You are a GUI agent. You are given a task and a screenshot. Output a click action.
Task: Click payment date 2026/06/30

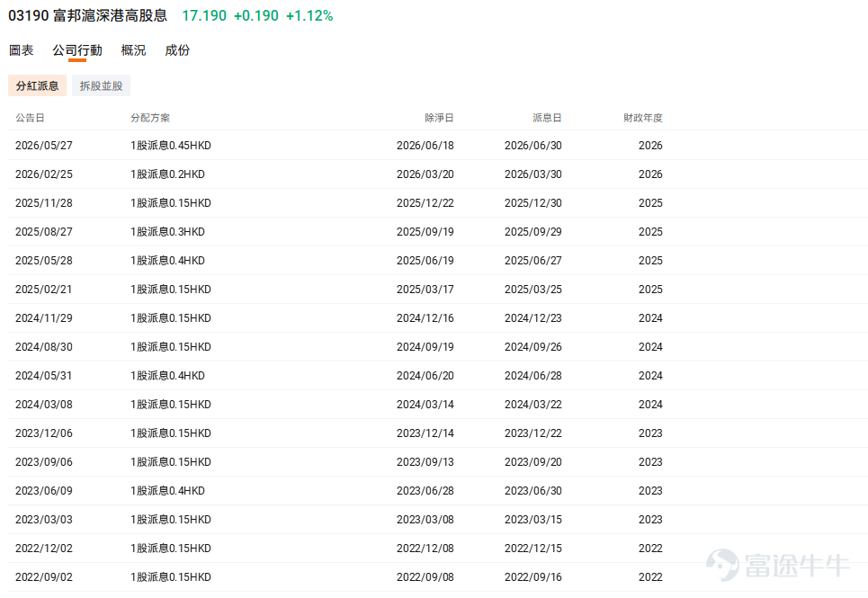coord(533,146)
